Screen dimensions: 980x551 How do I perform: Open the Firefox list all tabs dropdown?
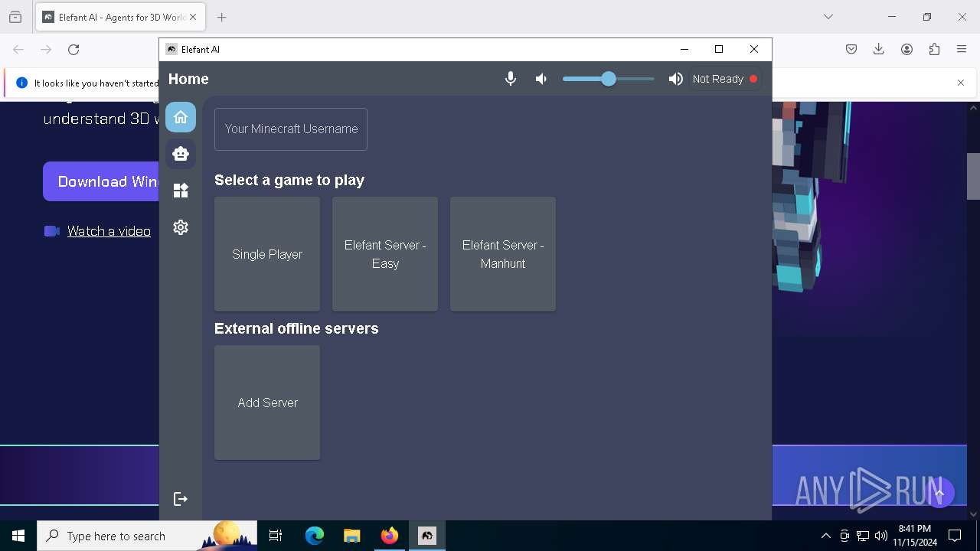coord(828,17)
